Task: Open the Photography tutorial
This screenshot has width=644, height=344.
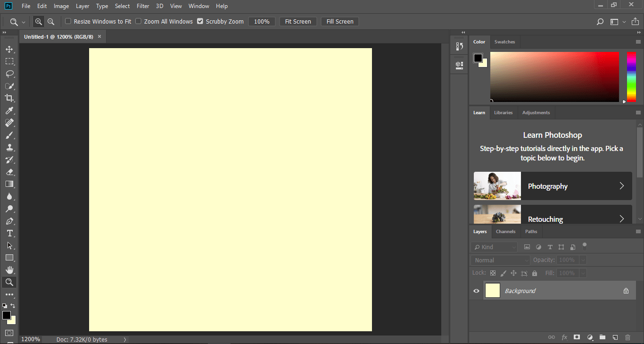Action: pos(553,186)
